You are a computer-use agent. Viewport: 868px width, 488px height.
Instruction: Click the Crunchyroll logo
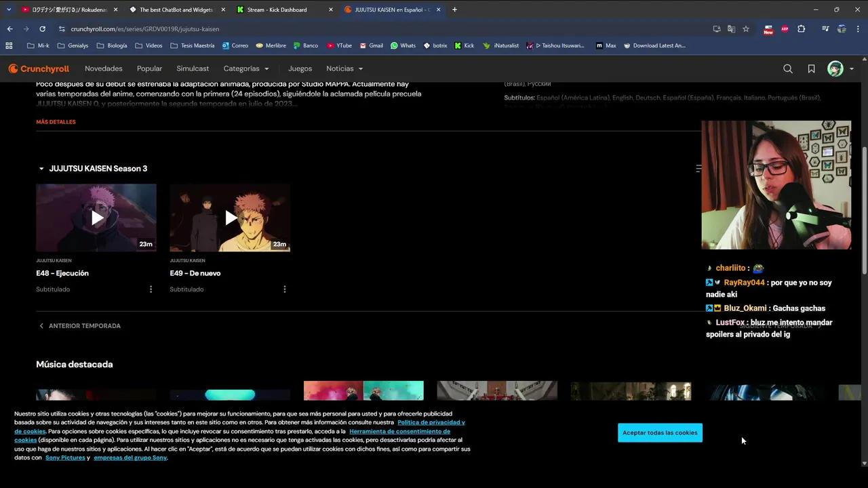pyautogui.click(x=39, y=68)
